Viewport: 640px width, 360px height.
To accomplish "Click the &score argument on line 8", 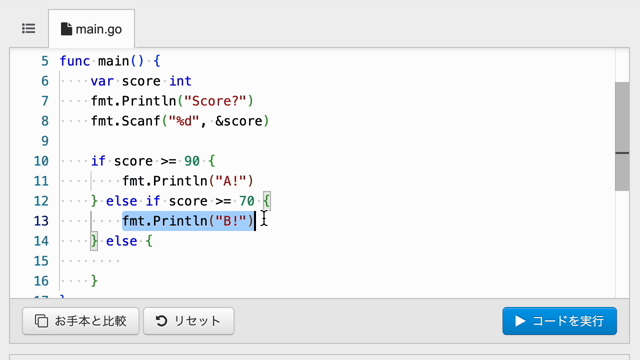I will pos(238,121).
